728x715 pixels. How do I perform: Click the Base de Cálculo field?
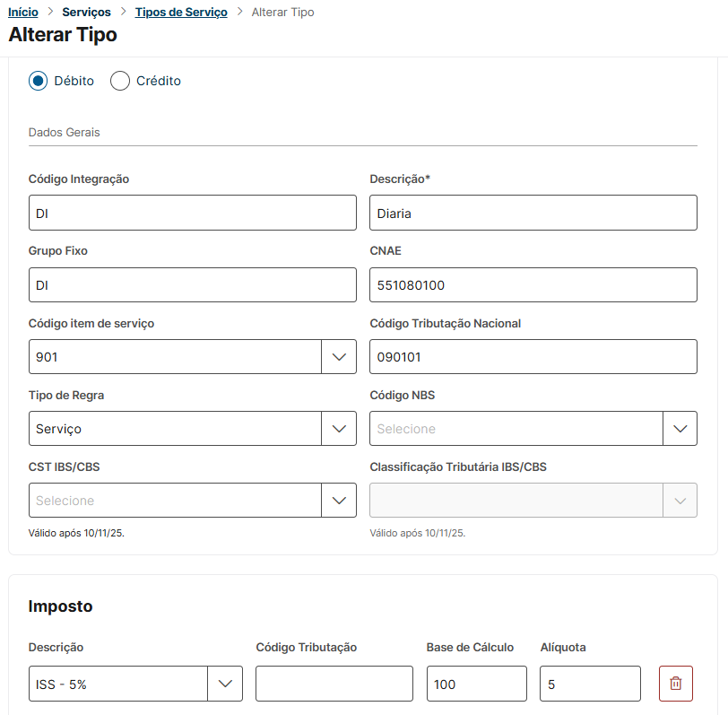[x=476, y=684]
